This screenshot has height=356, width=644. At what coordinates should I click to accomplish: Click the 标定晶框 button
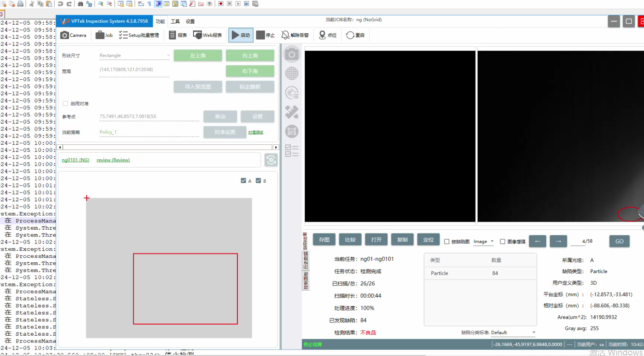pos(250,87)
